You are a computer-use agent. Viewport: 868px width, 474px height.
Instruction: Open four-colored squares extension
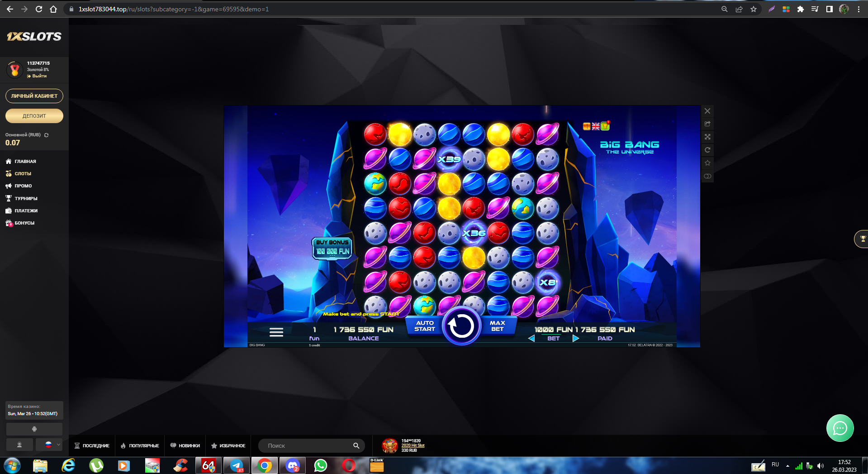(x=786, y=9)
